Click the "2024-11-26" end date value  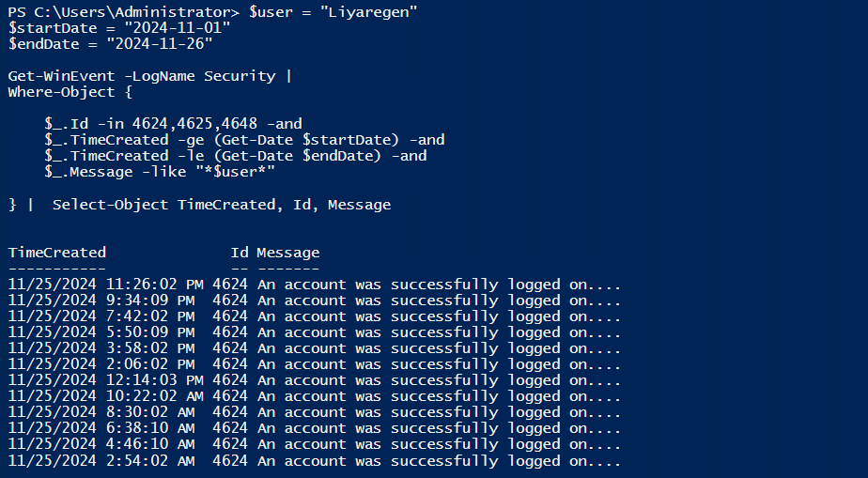(160, 43)
